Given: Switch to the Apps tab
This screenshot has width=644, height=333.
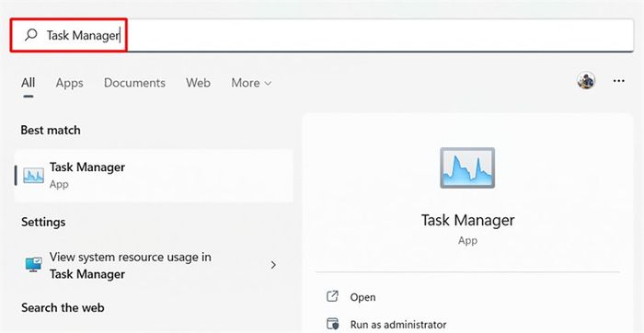Looking at the screenshot, I should 69,83.
